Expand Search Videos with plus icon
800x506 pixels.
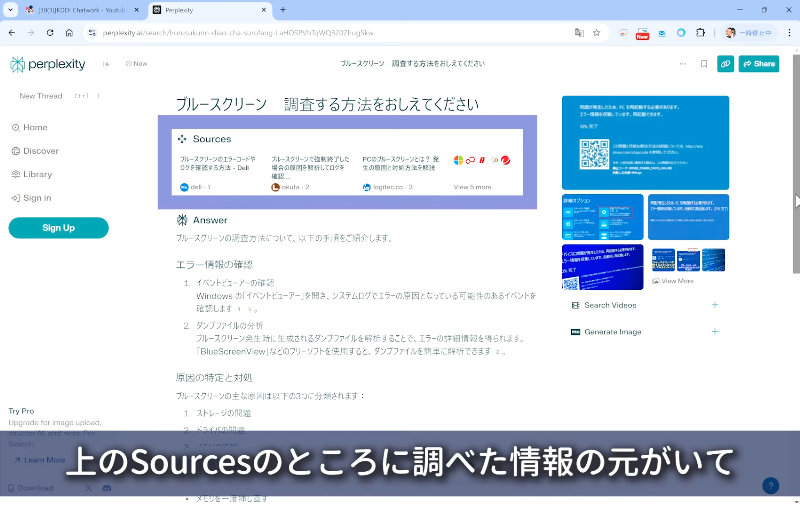[x=715, y=305]
